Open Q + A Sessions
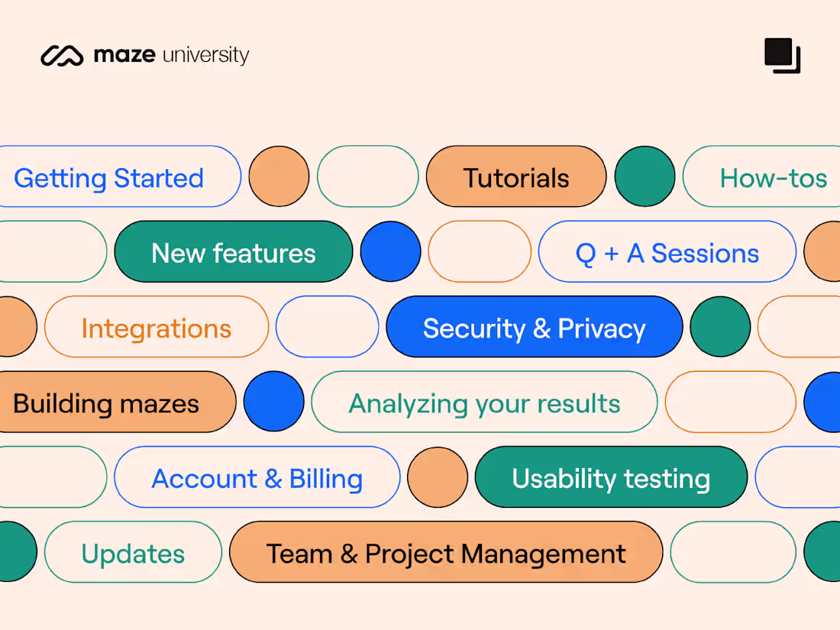This screenshot has width=840, height=630. pyautogui.click(x=667, y=253)
